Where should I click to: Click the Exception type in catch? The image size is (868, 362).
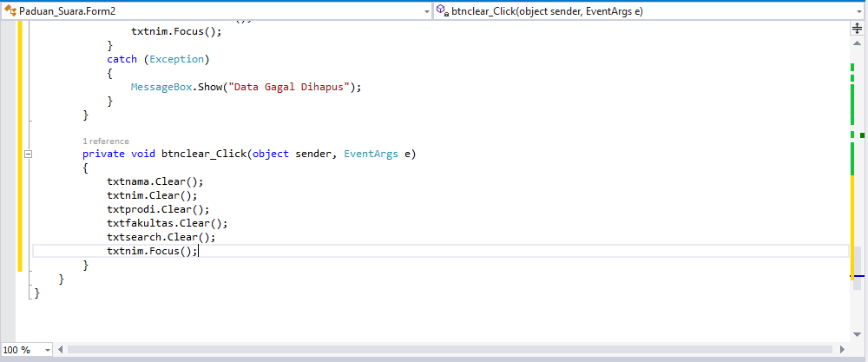coord(176,59)
